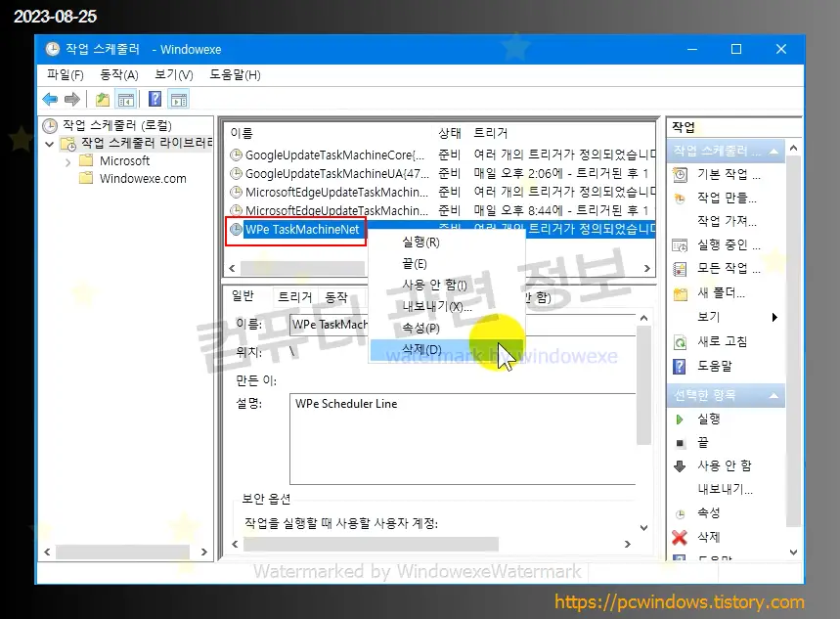
Task: Click the Windowexe.com folder icon in tree
Action: 86,178
